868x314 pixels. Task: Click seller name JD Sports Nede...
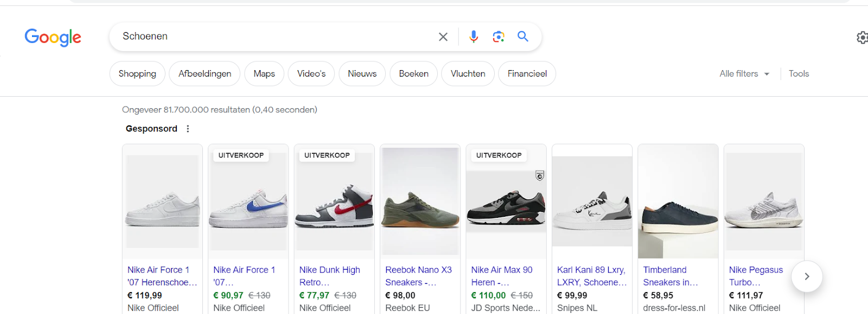point(506,308)
